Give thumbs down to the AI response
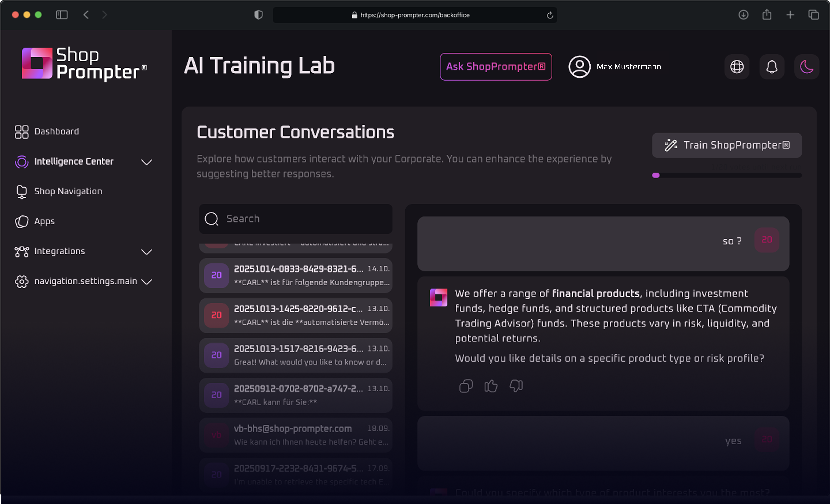 (516, 386)
